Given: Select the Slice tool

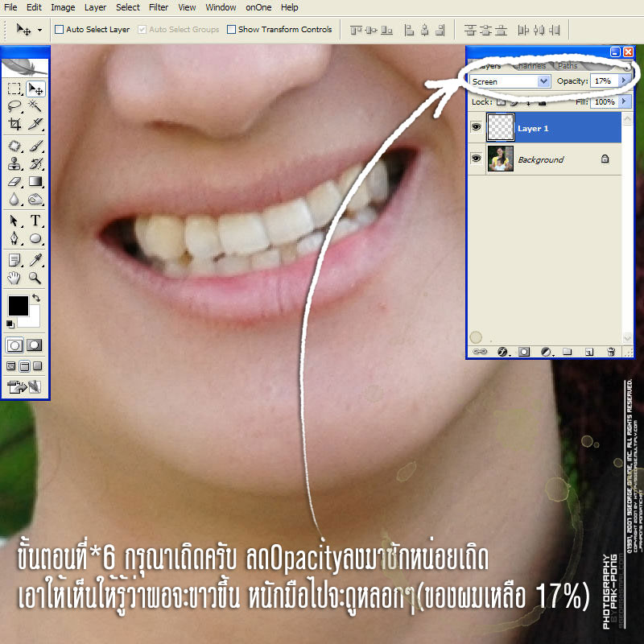Looking at the screenshot, I should [35, 124].
